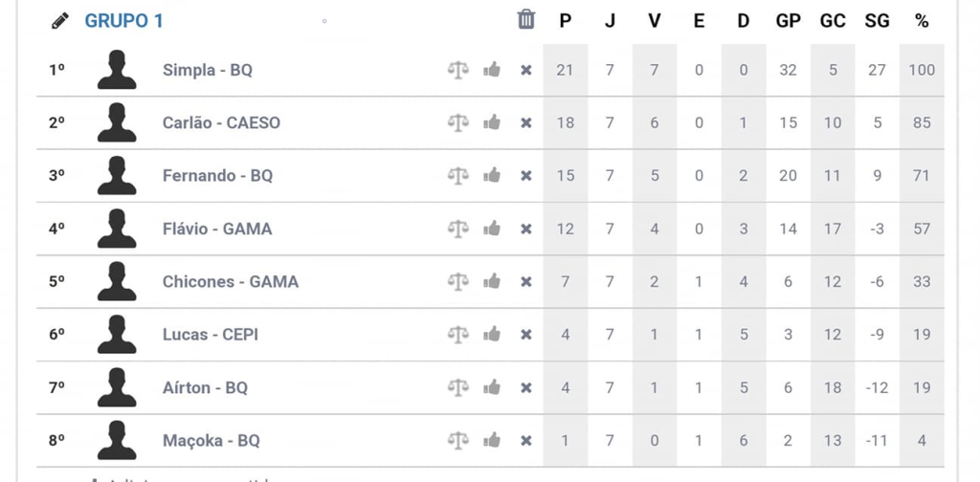
Task: Click the P points column header
Action: click(x=565, y=21)
